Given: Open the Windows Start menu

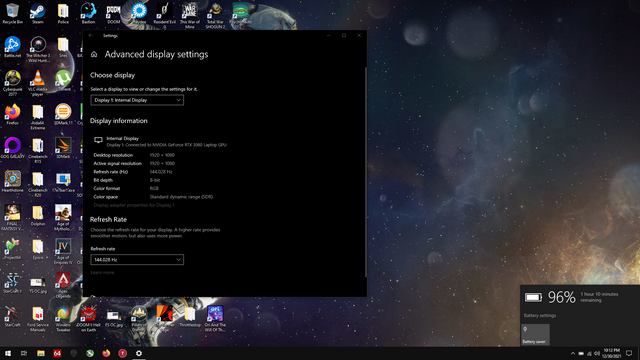Looking at the screenshot, I should tap(8, 353).
